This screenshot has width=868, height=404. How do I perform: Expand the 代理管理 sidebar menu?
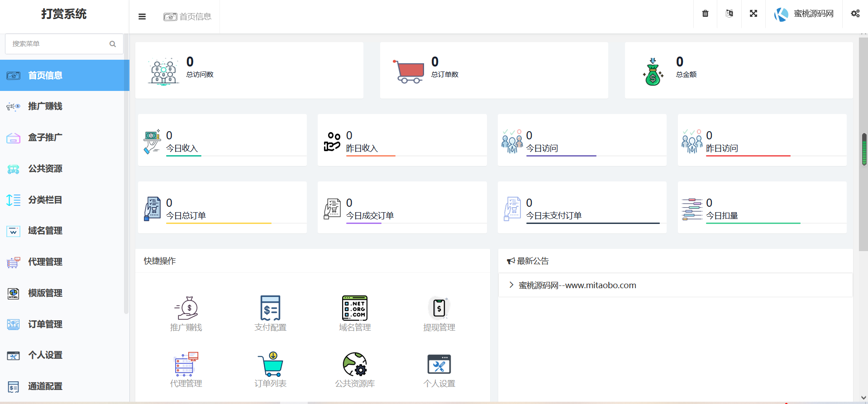(45, 262)
